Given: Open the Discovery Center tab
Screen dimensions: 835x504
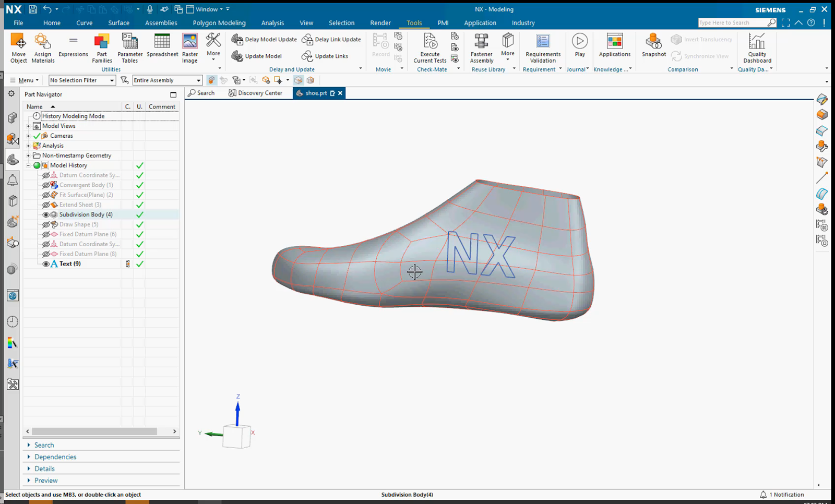Looking at the screenshot, I should tap(255, 93).
